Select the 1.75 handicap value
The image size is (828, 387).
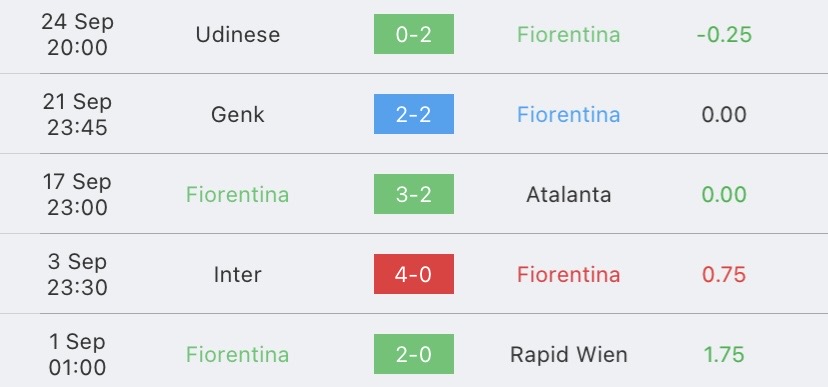[x=724, y=354]
